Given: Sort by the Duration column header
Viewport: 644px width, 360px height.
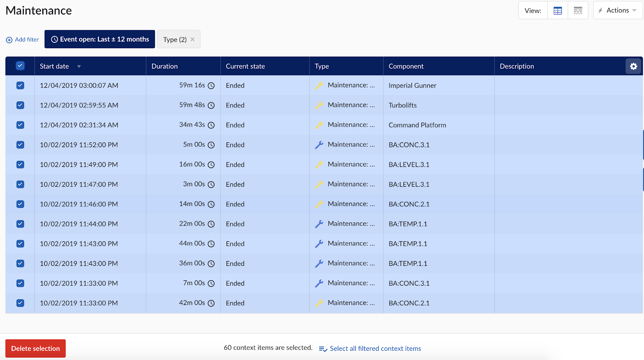Looking at the screenshot, I should 165,66.
